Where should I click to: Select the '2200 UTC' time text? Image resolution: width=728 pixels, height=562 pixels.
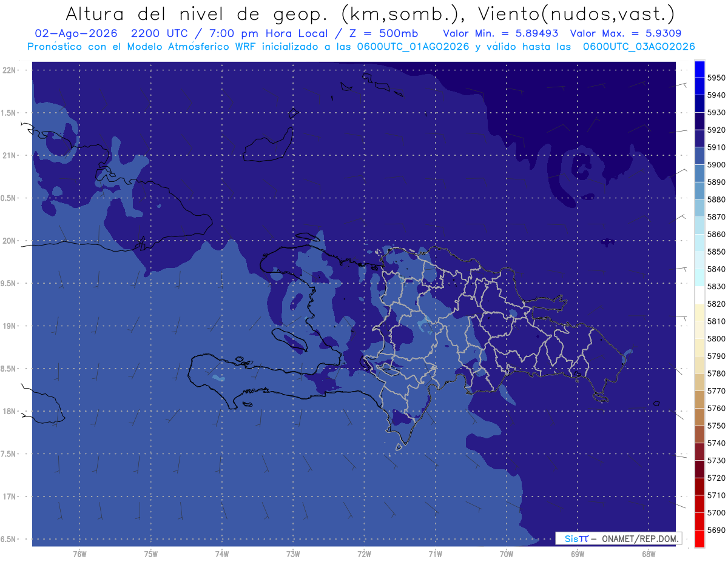point(168,33)
